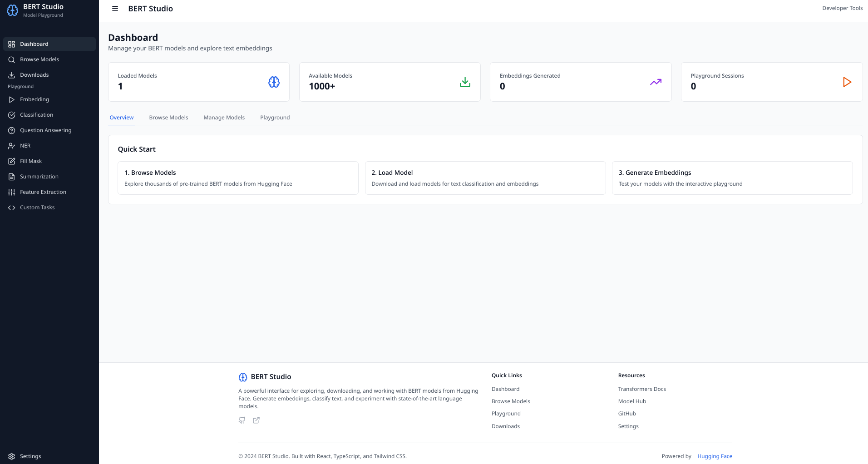The width and height of the screenshot is (868, 464).
Task: Click the Dashboard page heading
Action: click(133, 38)
